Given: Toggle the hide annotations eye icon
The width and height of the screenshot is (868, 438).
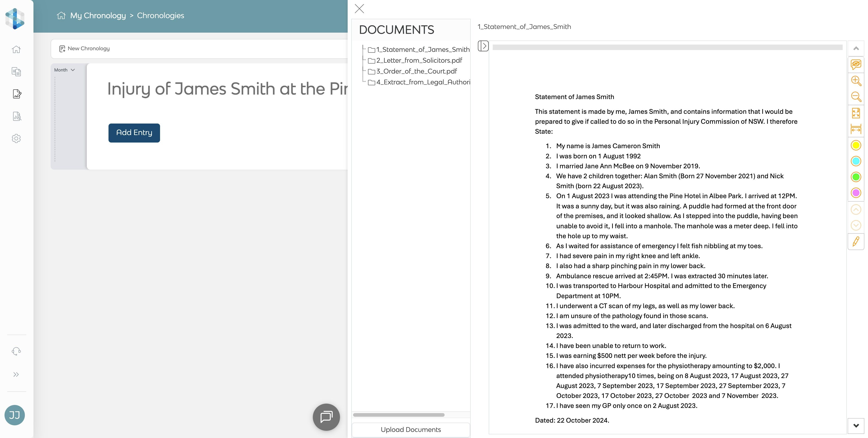Looking at the screenshot, I should point(856,64).
